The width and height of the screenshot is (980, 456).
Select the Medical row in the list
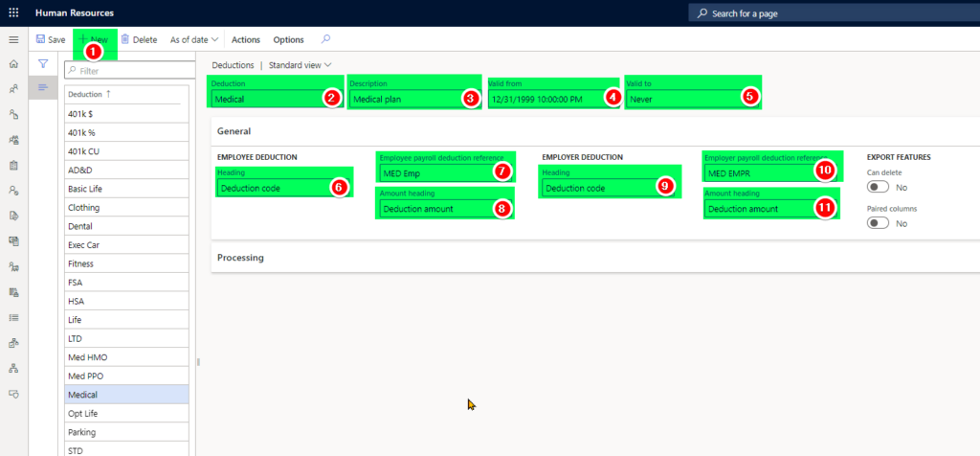pyautogui.click(x=127, y=395)
